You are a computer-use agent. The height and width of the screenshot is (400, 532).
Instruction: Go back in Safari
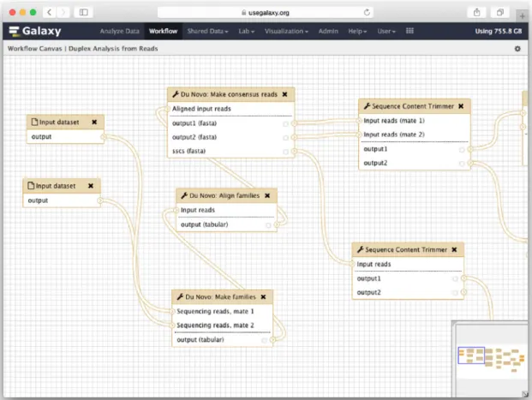(49, 13)
